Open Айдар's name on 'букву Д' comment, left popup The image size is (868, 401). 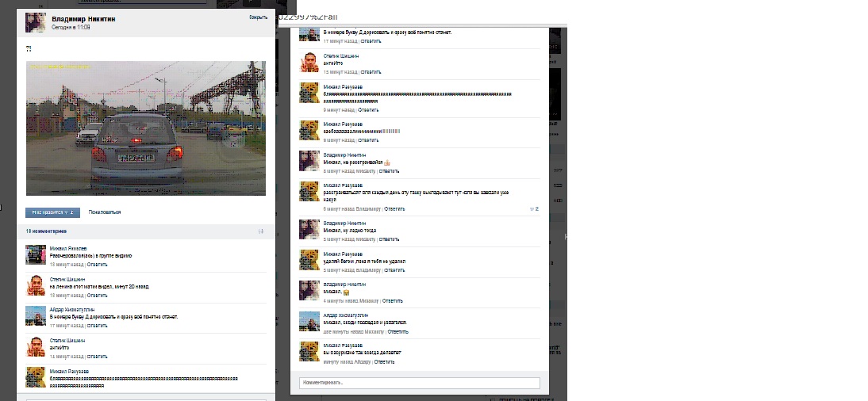(x=72, y=310)
